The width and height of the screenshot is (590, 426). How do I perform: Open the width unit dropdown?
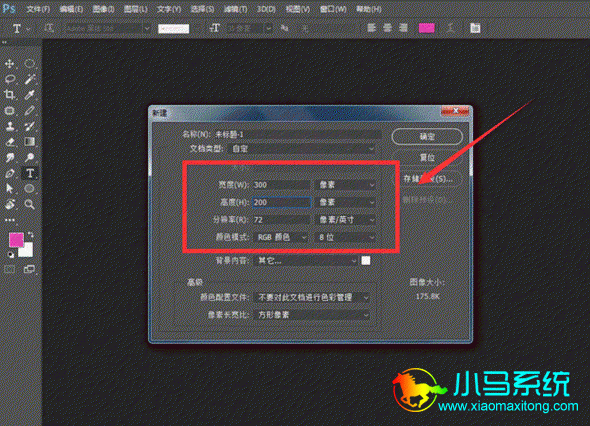tap(346, 185)
